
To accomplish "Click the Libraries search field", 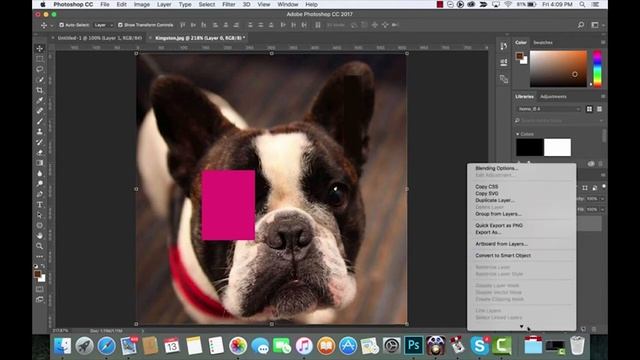I will [x=558, y=121].
